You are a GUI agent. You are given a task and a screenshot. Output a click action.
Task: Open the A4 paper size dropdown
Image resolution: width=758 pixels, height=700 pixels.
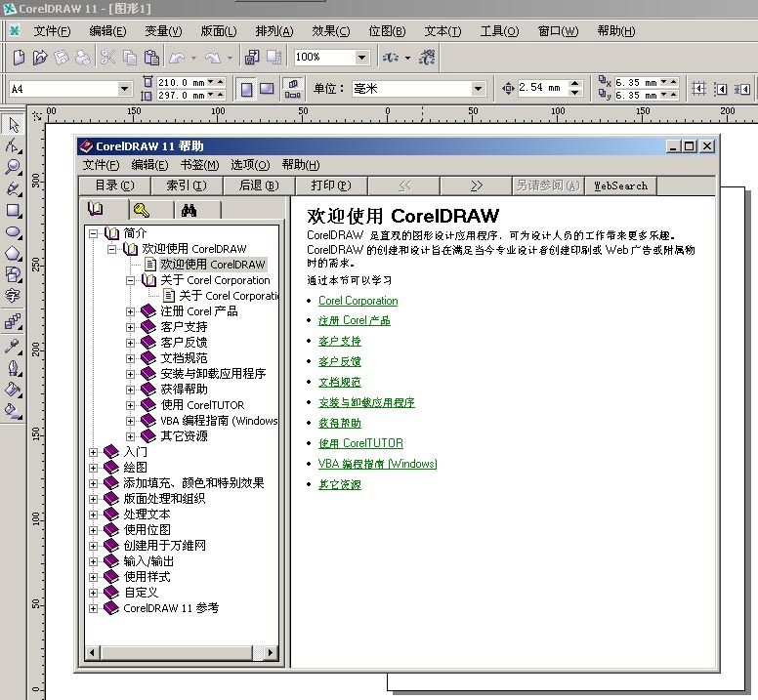(124, 89)
